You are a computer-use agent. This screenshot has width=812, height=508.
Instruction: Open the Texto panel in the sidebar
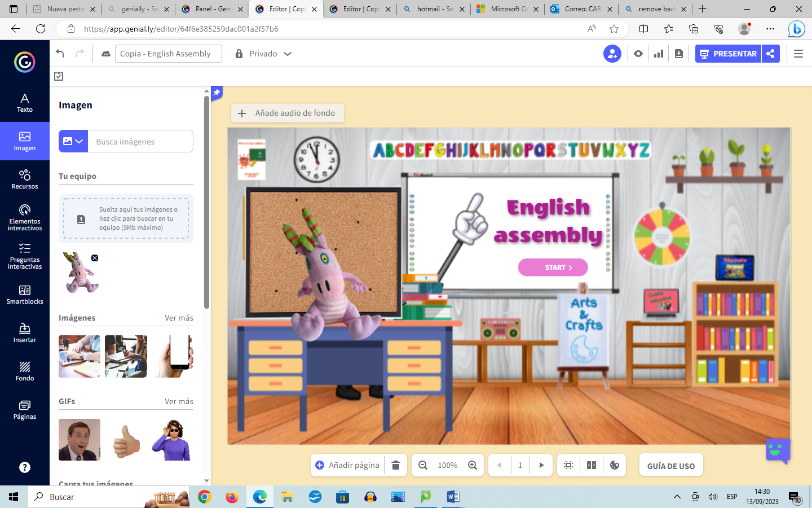25,102
